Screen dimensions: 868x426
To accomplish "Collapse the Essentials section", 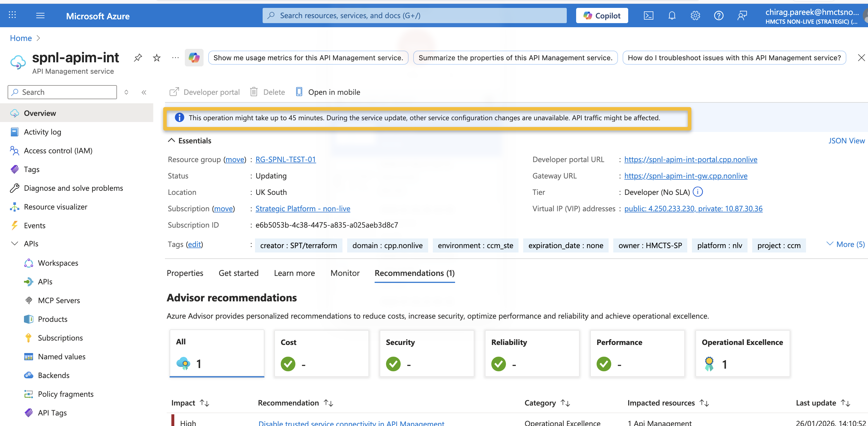I will pos(171,140).
